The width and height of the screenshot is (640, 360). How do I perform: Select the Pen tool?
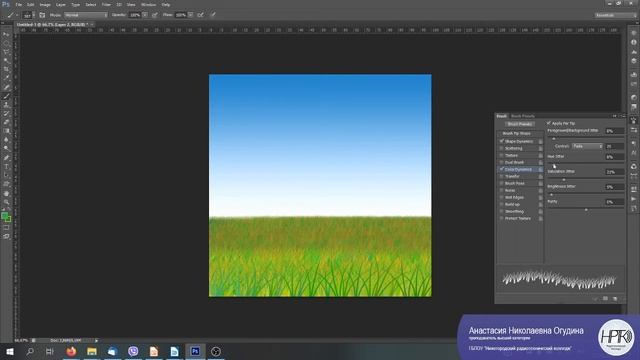click(6, 158)
